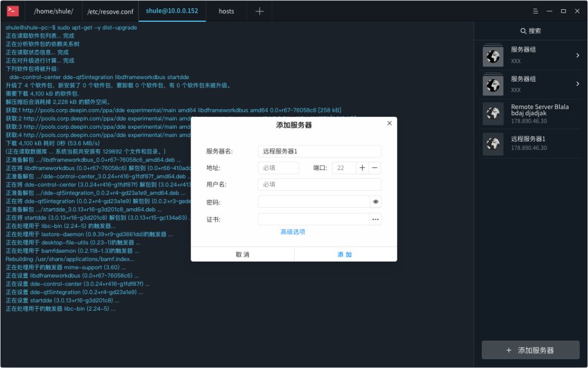Click the search icon in the server sidebar
The width and height of the screenshot is (588, 368).
pos(523,31)
